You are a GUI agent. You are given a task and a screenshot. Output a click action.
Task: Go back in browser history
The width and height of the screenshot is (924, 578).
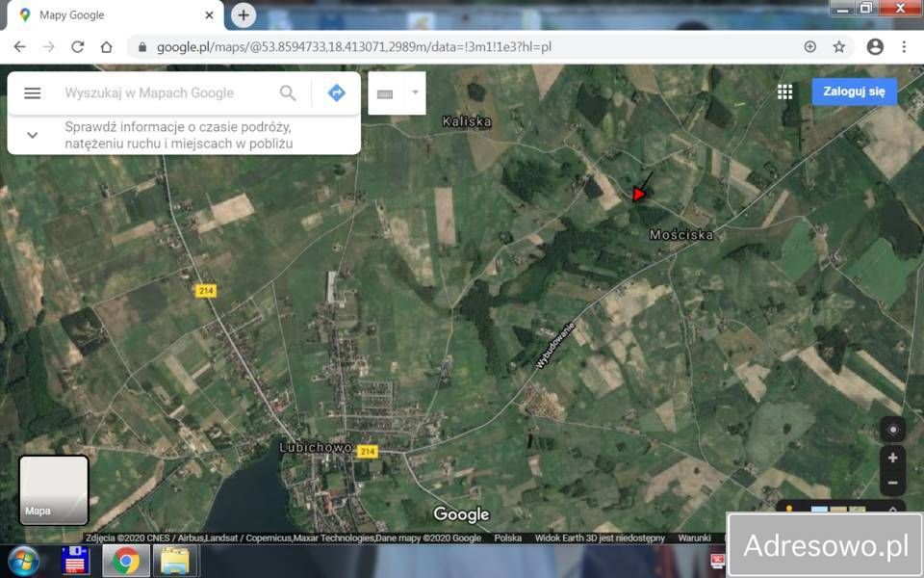pyautogui.click(x=19, y=46)
